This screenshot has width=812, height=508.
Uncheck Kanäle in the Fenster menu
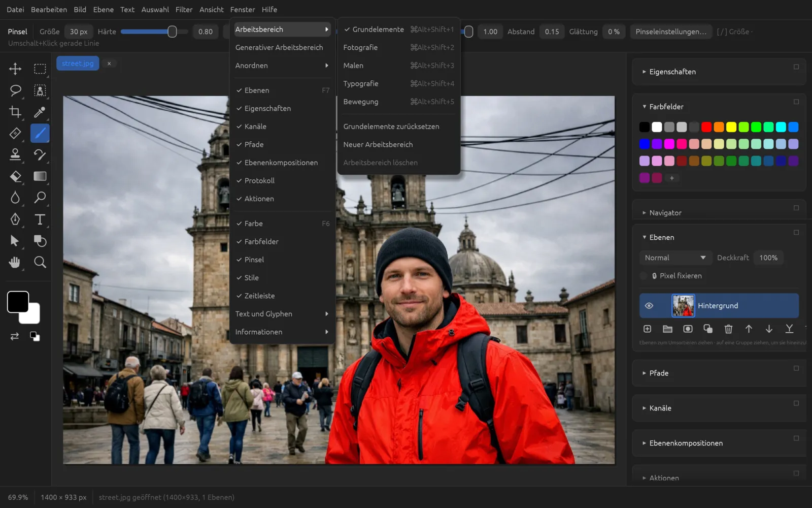(x=282, y=126)
